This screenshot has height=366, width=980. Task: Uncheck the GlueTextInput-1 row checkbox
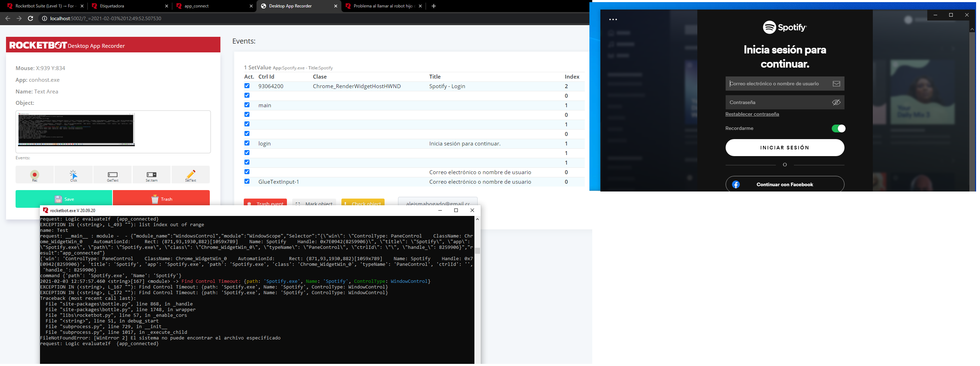pyautogui.click(x=247, y=182)
